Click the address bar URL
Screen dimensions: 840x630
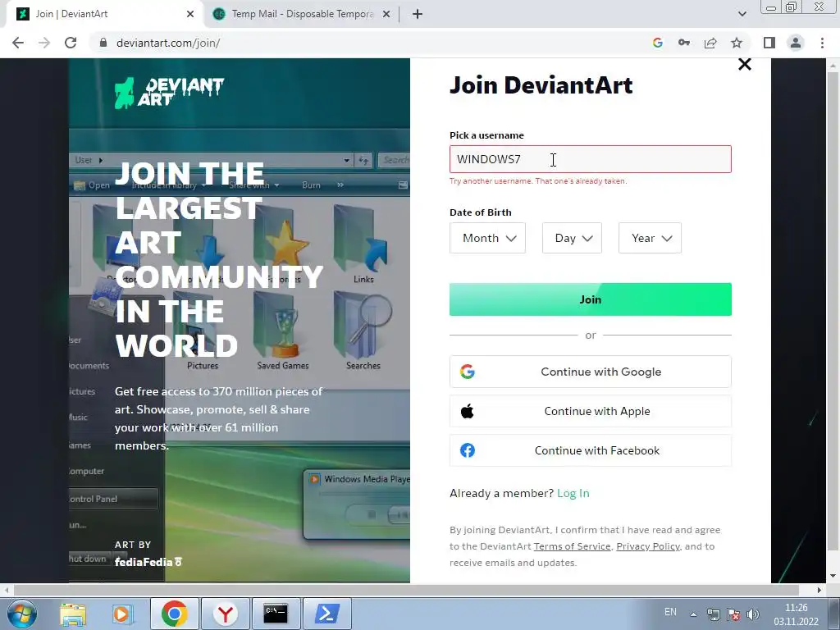[168, 43]
